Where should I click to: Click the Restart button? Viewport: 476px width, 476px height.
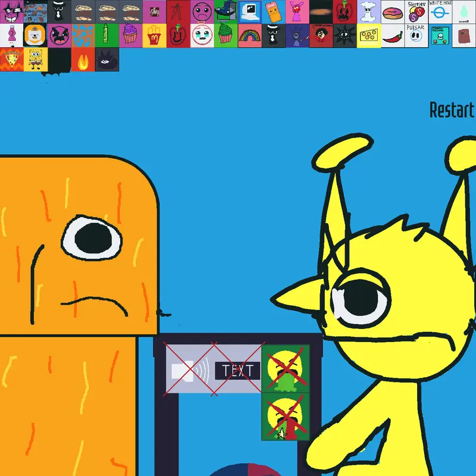(x=452, y=110)
